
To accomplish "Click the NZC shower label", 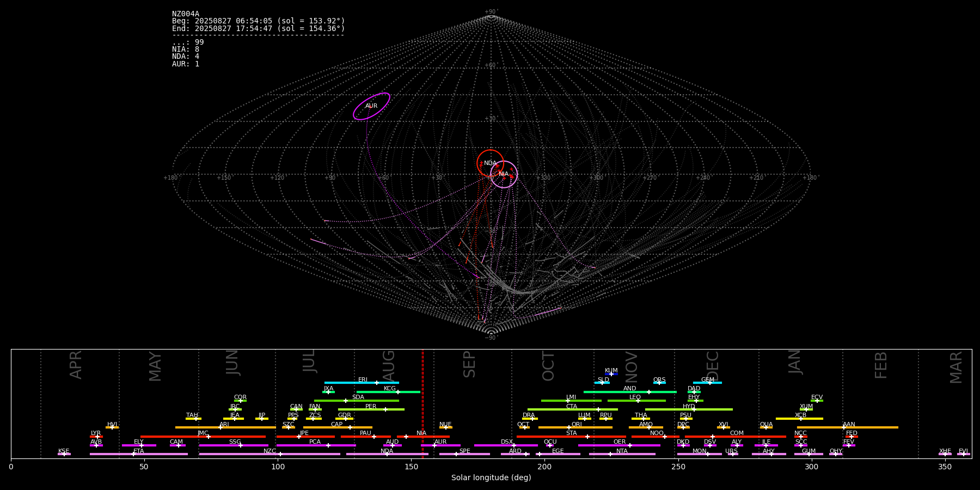I will coord(269,451).
